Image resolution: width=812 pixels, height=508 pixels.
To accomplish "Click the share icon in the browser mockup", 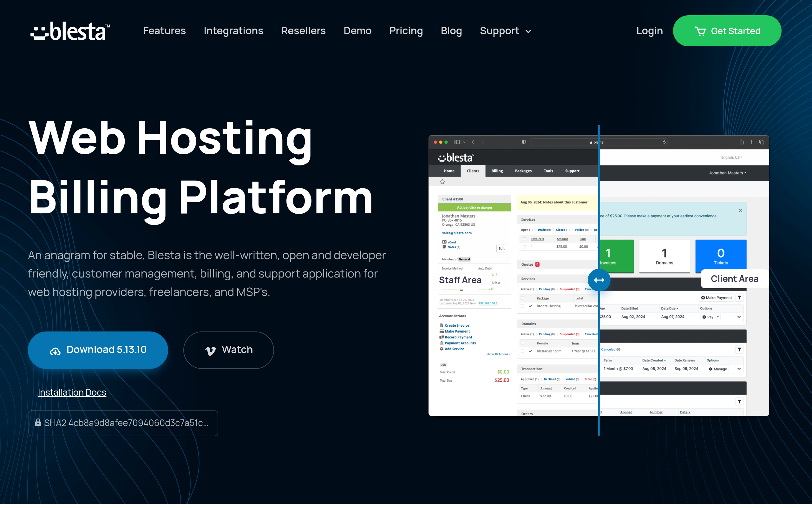I will (x=742, y=142).
